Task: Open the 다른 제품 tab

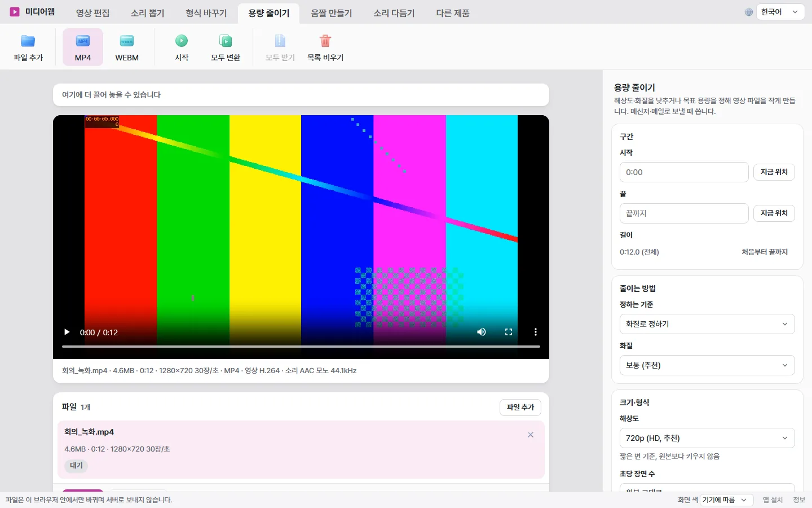Action: 453,13
